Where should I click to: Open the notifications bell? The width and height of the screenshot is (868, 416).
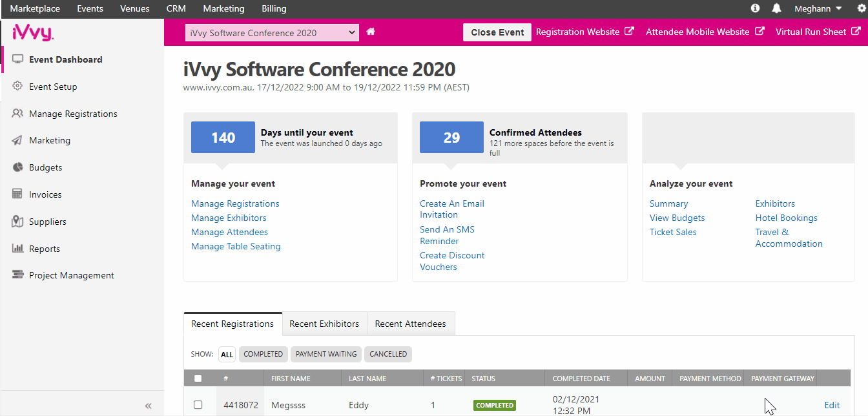click(x=776, y=8)
